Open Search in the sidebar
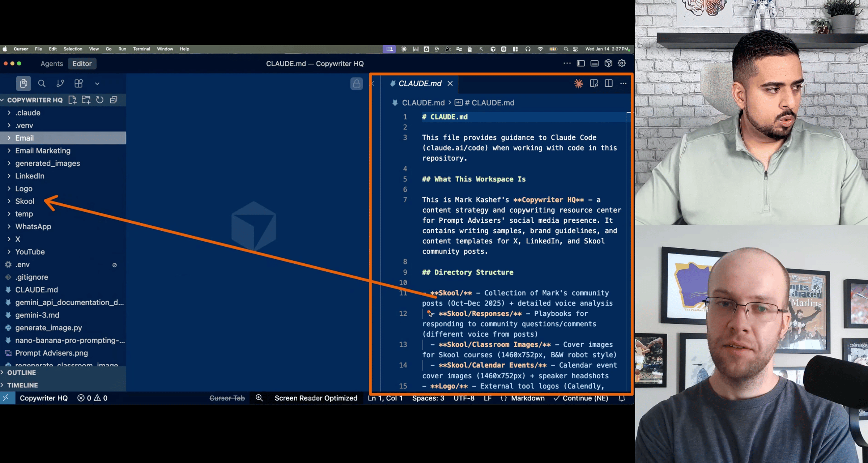This screenshot has width=868, height=463. (42, 84)
